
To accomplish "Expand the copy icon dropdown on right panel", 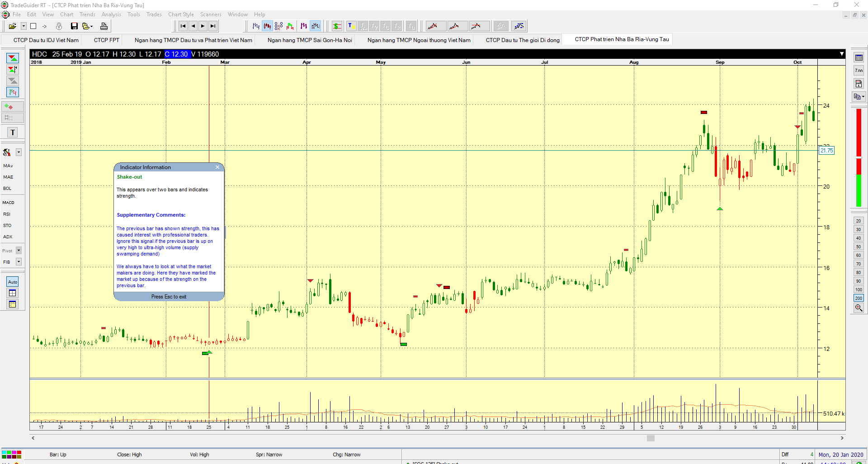I will tap(863, 96).
